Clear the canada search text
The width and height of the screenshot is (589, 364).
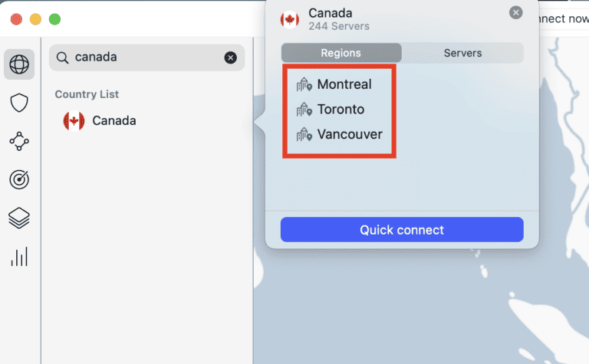(230, 57)
